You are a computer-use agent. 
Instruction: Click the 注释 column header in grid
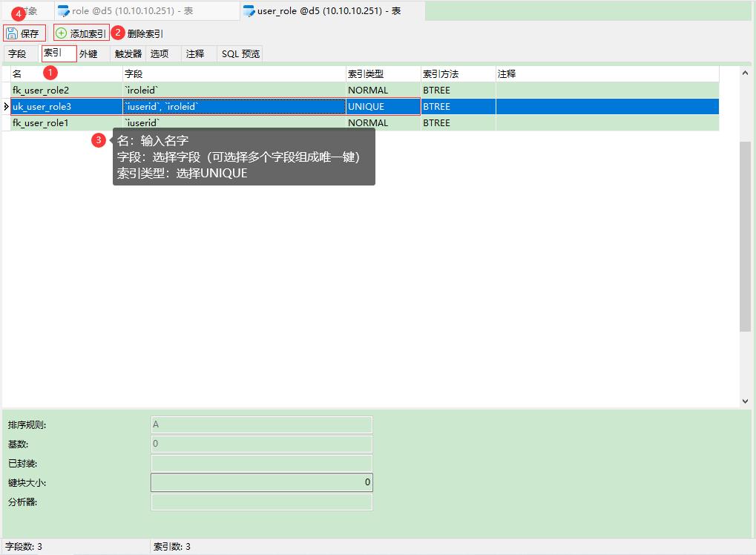pos(607,73)
